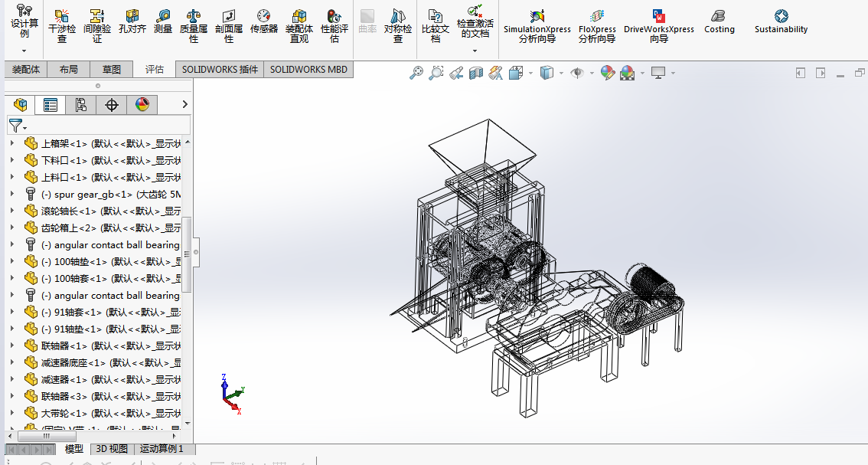Launch DriveWorksXpress 向导
Viewport: 868px width, 465px height.
(x=659, y=26)
